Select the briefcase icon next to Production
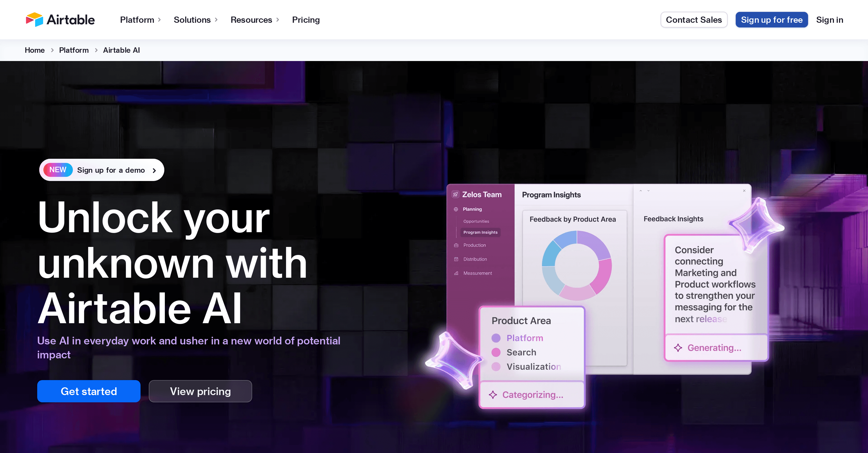Screen dimensions: 868x453 456,245
